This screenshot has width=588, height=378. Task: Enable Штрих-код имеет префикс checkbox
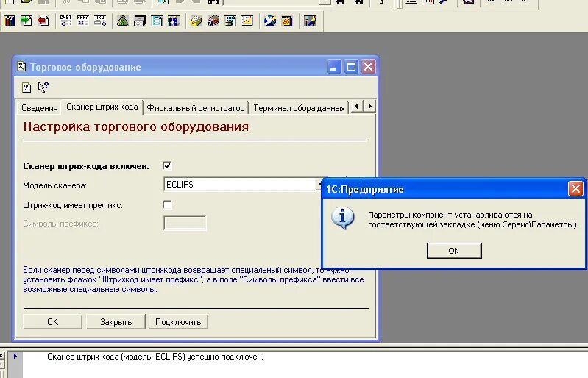pos(167,204)
